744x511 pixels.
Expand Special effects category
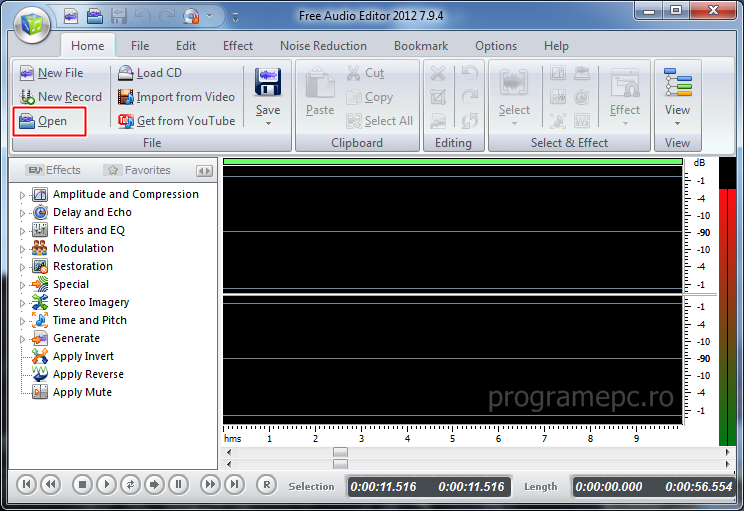tap(22, 285)
